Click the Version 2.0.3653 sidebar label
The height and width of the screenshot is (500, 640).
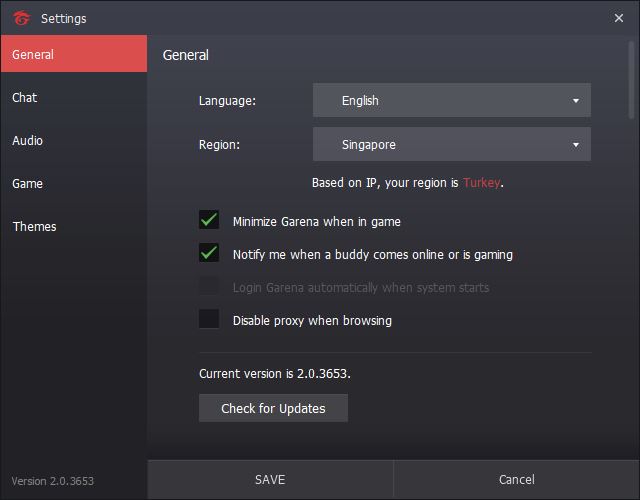53,481
